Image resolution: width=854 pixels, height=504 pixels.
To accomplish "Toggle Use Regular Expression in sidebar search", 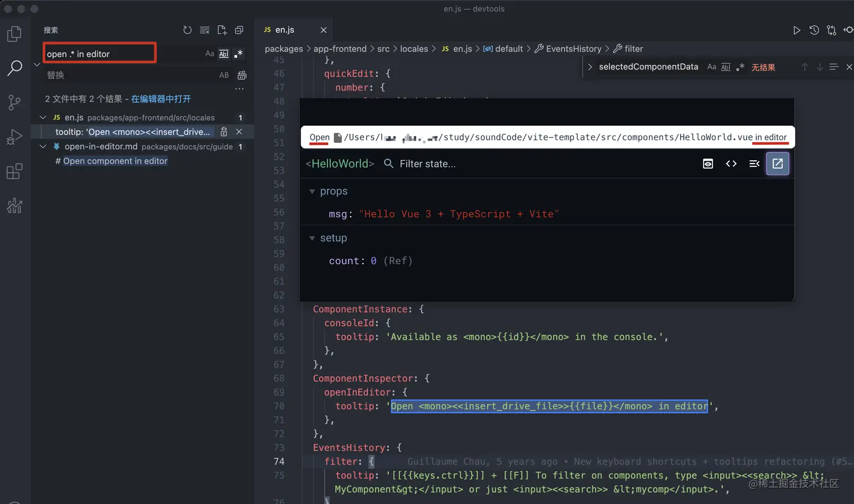I will pyautogui.click(x=238, y=54).
